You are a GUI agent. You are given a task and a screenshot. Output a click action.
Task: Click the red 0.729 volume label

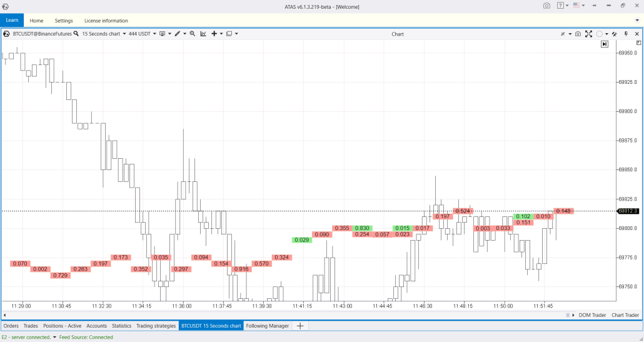[x=61, y=275]
